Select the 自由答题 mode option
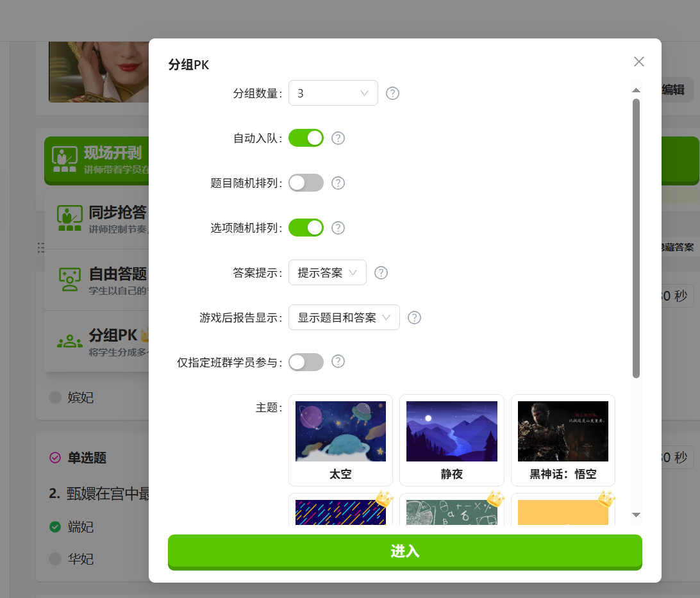The width and height of the screenshot is (700, 598). click(x=97, y=280)
